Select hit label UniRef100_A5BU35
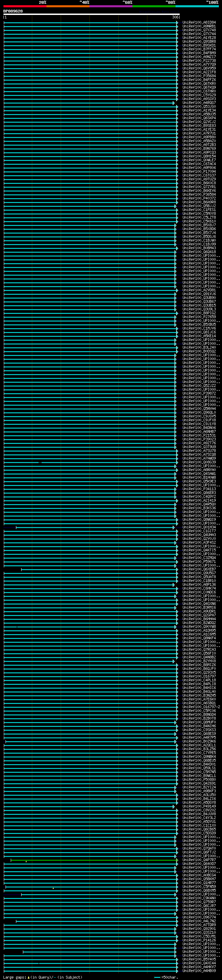Screen dimensions: 222x980 coord(199,114)
